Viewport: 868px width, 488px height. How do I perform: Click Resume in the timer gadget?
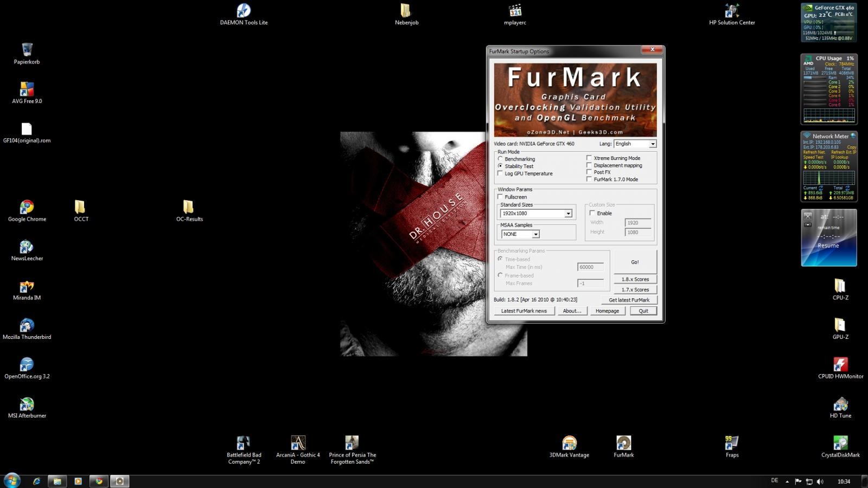coord(828,246)
